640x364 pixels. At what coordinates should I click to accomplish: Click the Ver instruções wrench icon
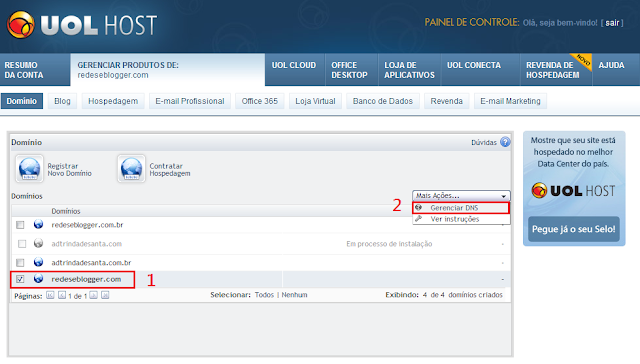coord(418,219)
